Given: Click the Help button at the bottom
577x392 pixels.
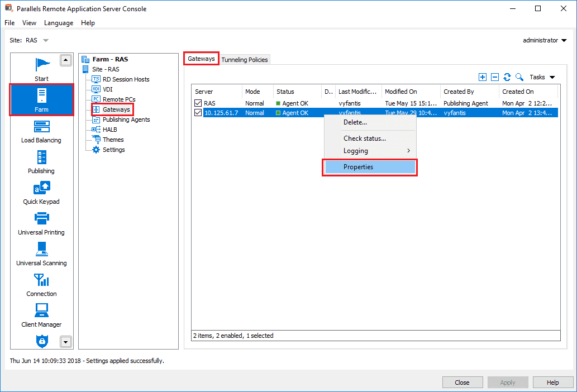Looking at the screenshot, I should pos(553,383).
